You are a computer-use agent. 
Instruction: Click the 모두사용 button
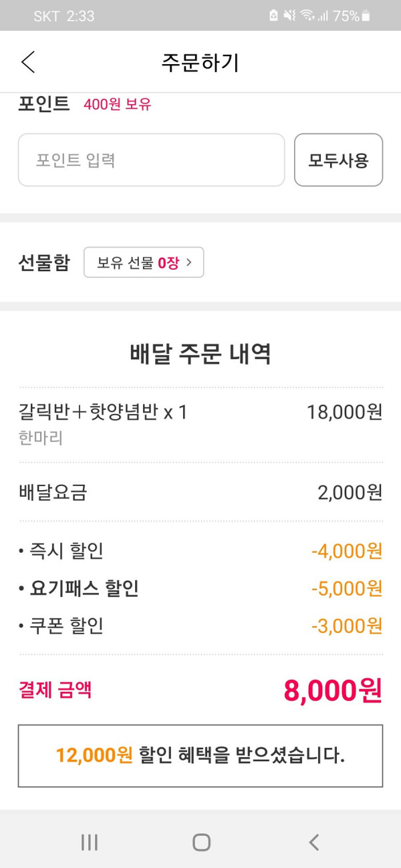pyautogui.click(x=338, y=160)
